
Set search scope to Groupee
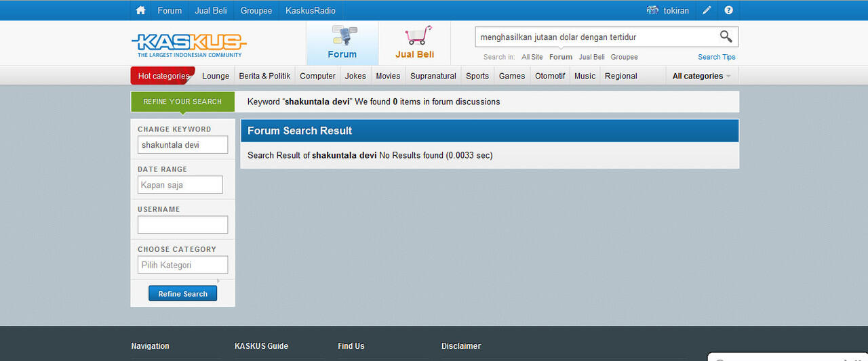tap(624, 57)
